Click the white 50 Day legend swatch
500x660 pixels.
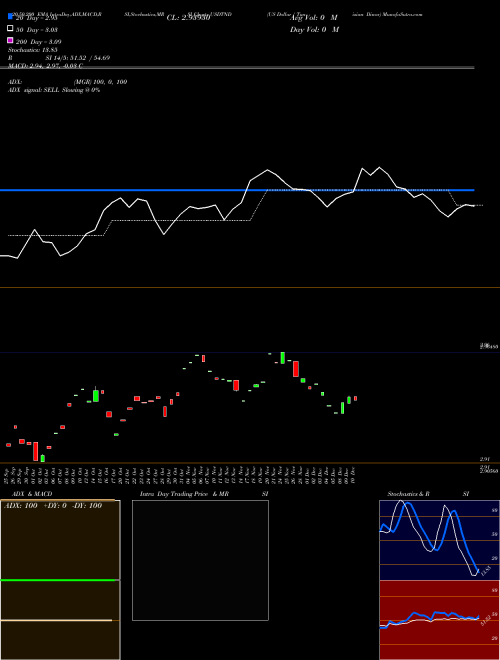pyautogui.click(x=10, y=28)
